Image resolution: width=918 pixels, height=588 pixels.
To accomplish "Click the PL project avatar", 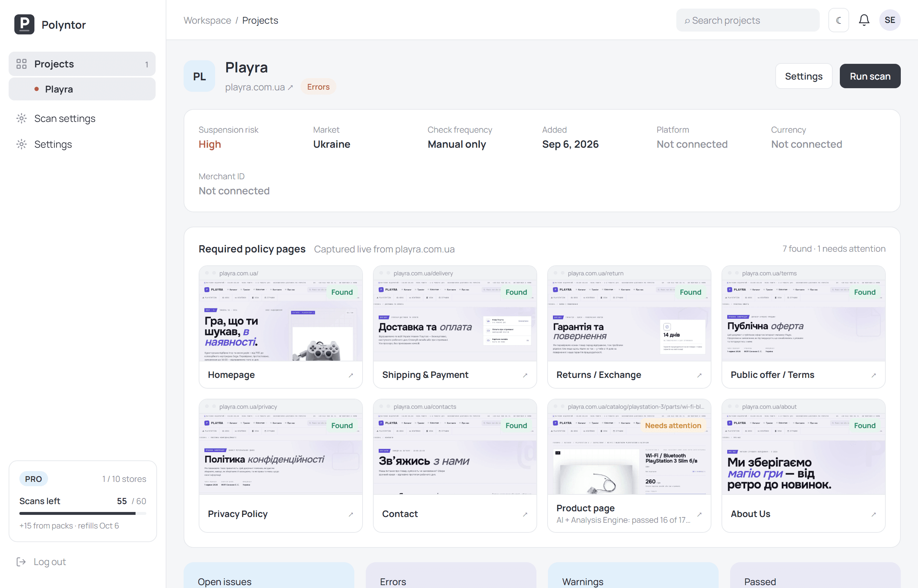I will click(199, 76).
